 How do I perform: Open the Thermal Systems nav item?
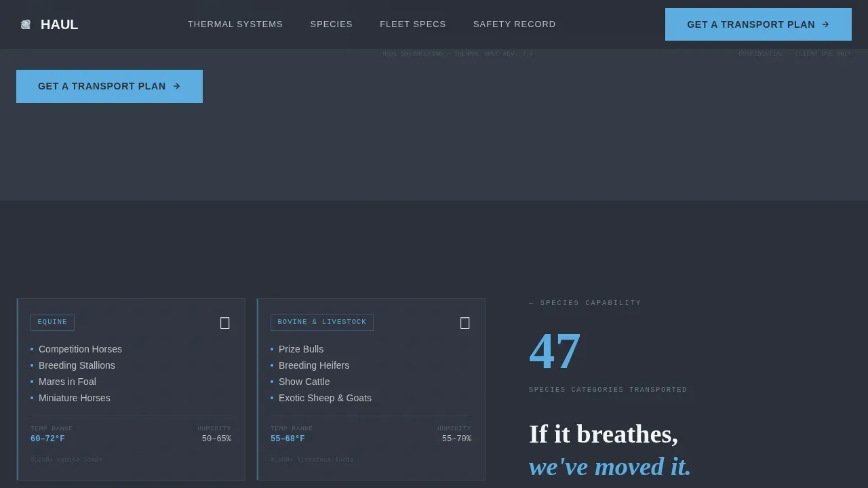235,24
